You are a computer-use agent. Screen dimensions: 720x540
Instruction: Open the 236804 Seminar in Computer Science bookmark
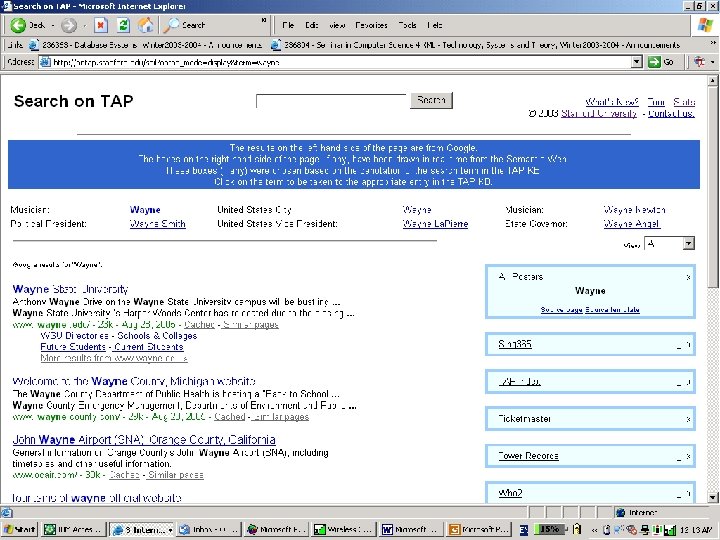[x=475, y=45]
